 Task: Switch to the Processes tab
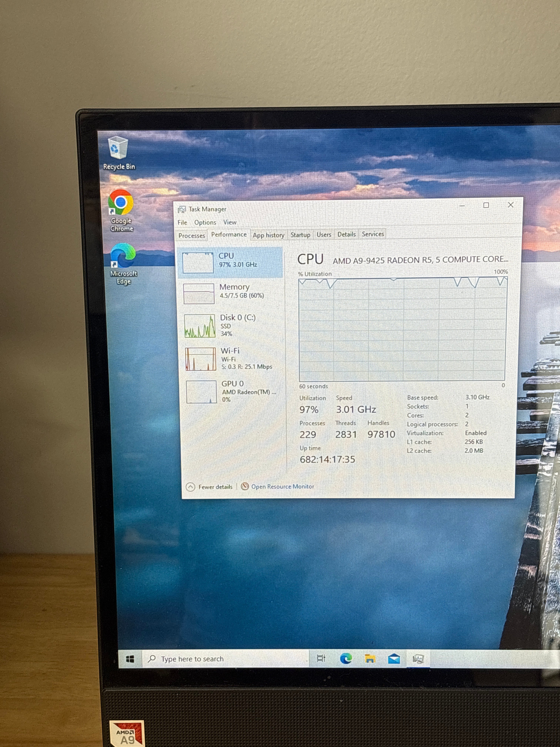(192, 236)
